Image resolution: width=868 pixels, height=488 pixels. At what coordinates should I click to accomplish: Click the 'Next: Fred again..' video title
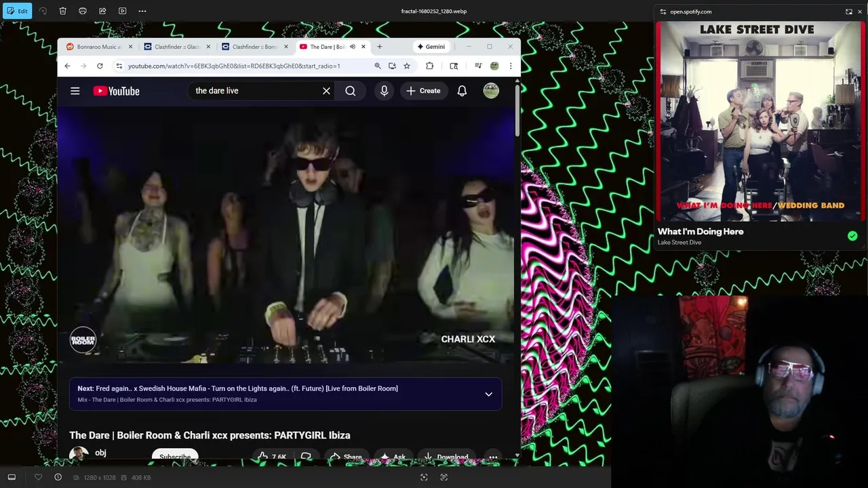point(237,388)
